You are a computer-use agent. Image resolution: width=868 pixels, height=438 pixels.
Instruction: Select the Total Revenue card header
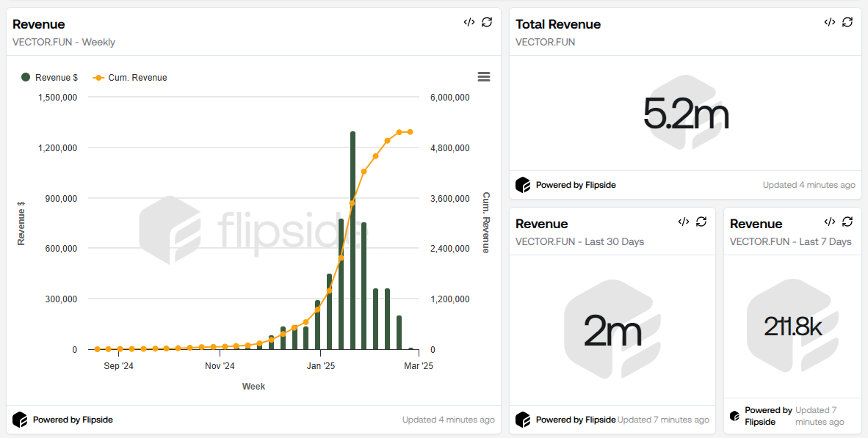557,23
